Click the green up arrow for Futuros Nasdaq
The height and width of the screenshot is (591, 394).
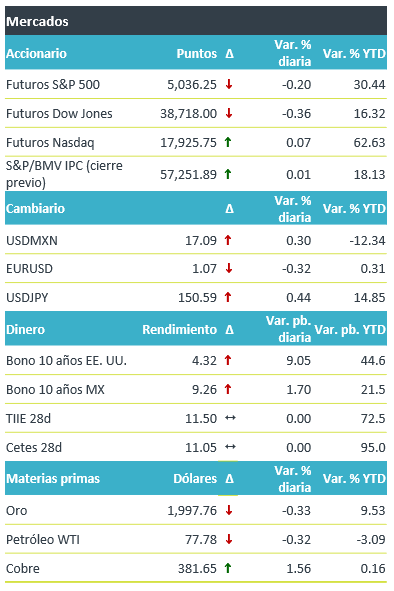(228, 142)
